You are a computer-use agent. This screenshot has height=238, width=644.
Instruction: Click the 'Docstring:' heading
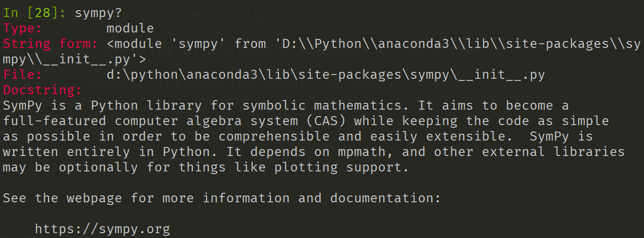(42, 90)
